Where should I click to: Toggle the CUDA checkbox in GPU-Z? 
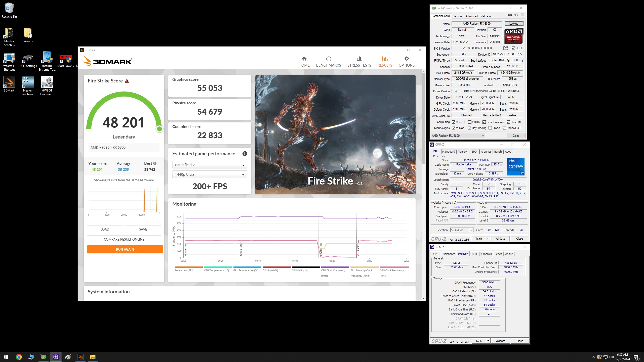pos(470,122)
